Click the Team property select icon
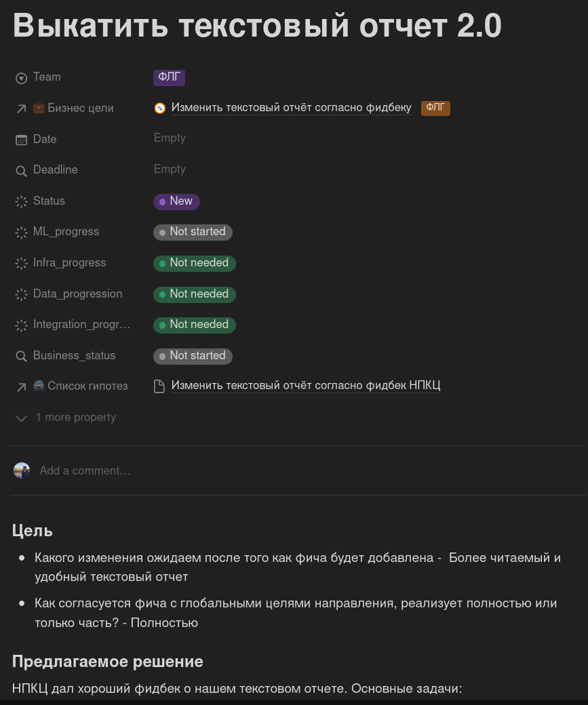This screenshot has width=588, height=705. [21, 78]
